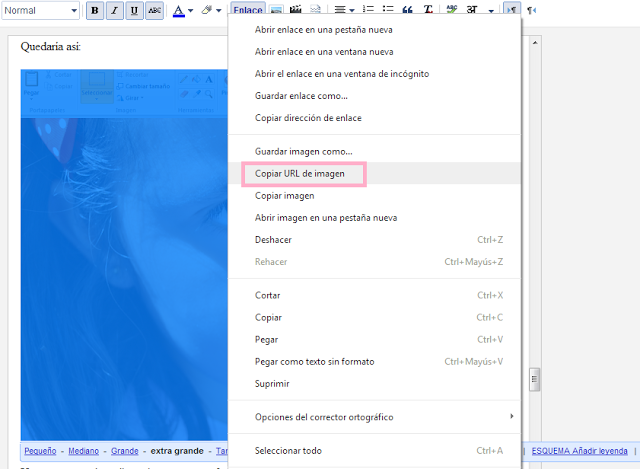
Task: Select Copiar Ctrl+C menu entry
Action: (x=374, y=317)
